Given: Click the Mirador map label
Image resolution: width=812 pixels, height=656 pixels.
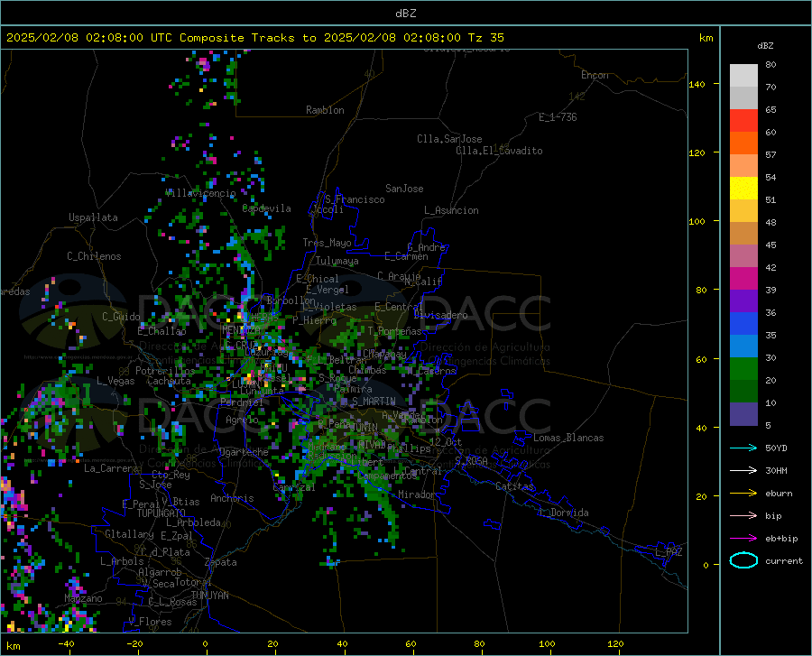Looking at the screenshot, I should 416,494.
